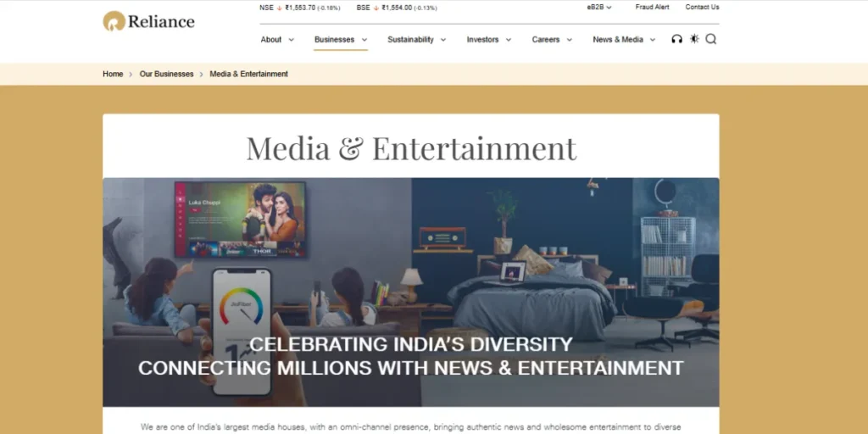Open the listen headphones icon

coord(676,39)
